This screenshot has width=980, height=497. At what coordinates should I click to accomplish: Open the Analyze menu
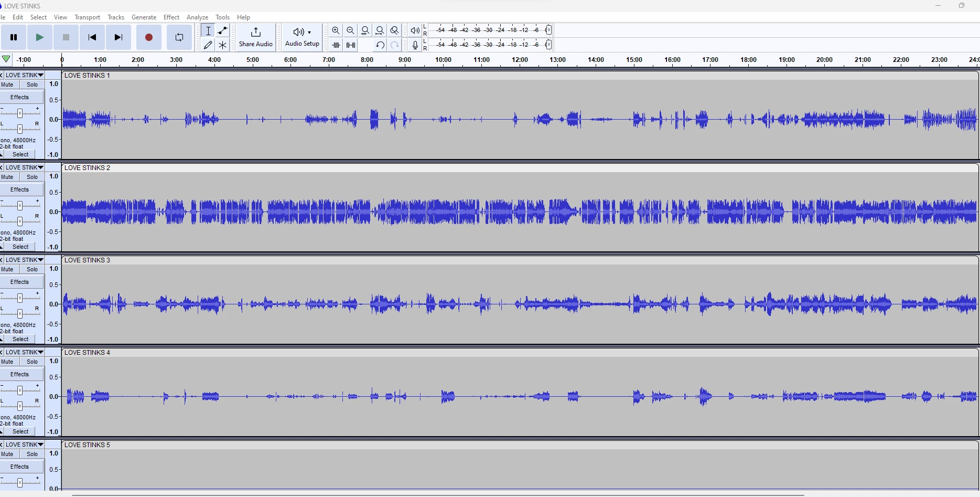click(x=198, y=17)
